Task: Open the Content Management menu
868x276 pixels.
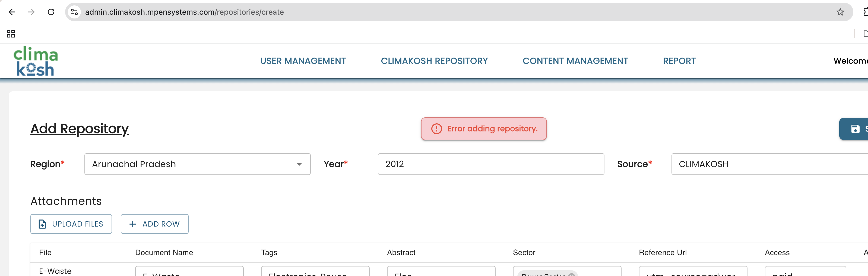Action: (575, 61)
